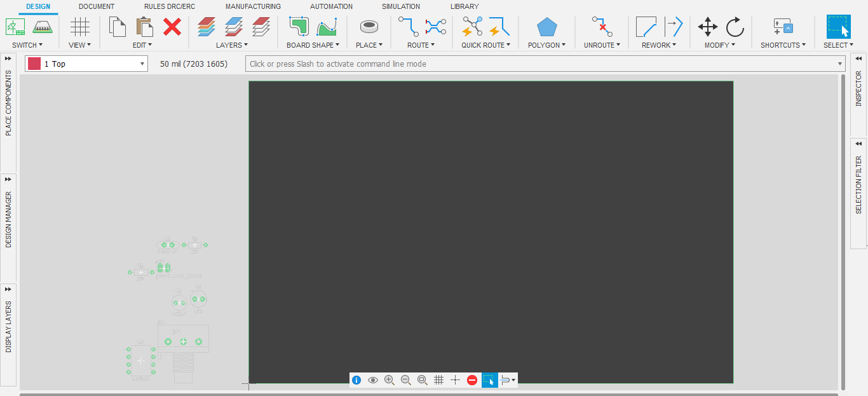Activate the Move tool under Modify
The image size is (868, 396).
[x=707, y=27]
